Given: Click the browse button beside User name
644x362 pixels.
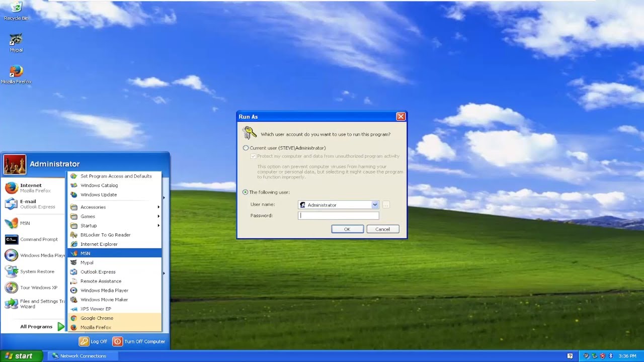Looking at the screenshot, I should click(386, 205).
